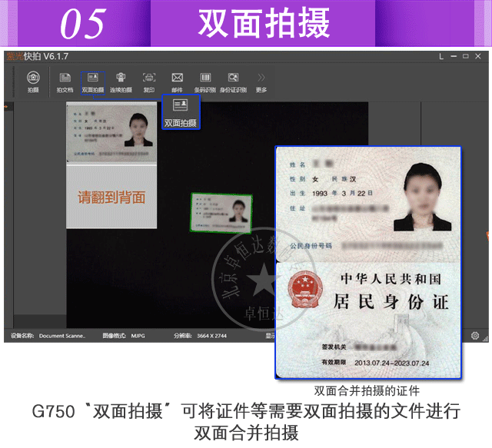The width and height of the screenshot is (492, 448).
Task: Select the captured ID front thumbnail
Action: (111, 132)
